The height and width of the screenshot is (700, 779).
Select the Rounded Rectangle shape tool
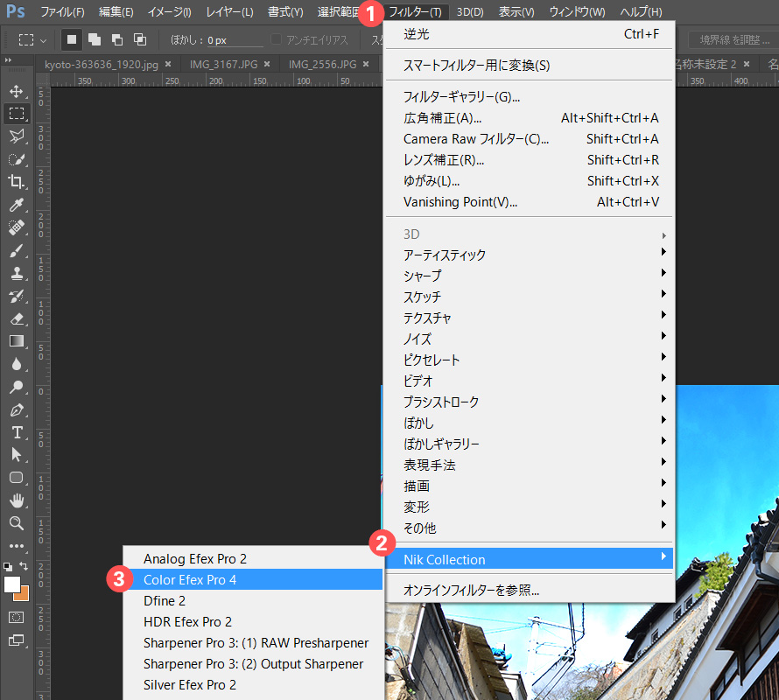[17, 478]
